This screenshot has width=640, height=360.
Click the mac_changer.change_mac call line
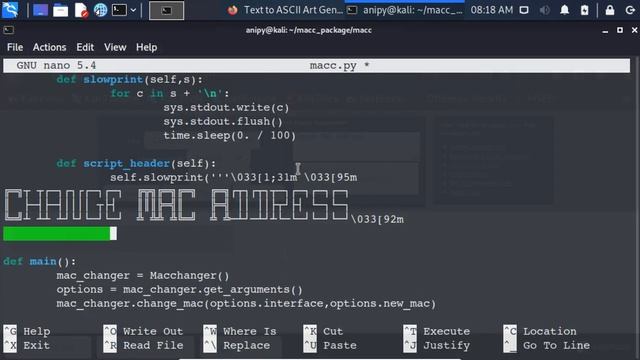pyautogui.click(x=246, y=304)
